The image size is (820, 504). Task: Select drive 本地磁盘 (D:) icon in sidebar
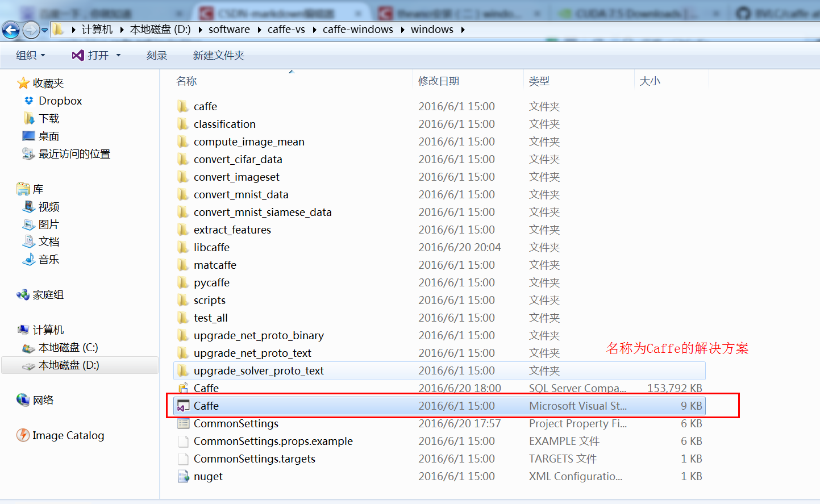click(29, 366)
